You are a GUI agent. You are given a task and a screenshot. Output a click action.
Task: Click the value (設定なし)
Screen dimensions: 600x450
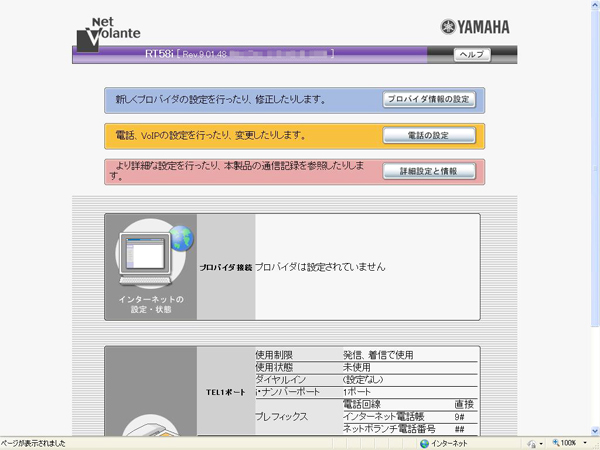click(x=363, y=380)
